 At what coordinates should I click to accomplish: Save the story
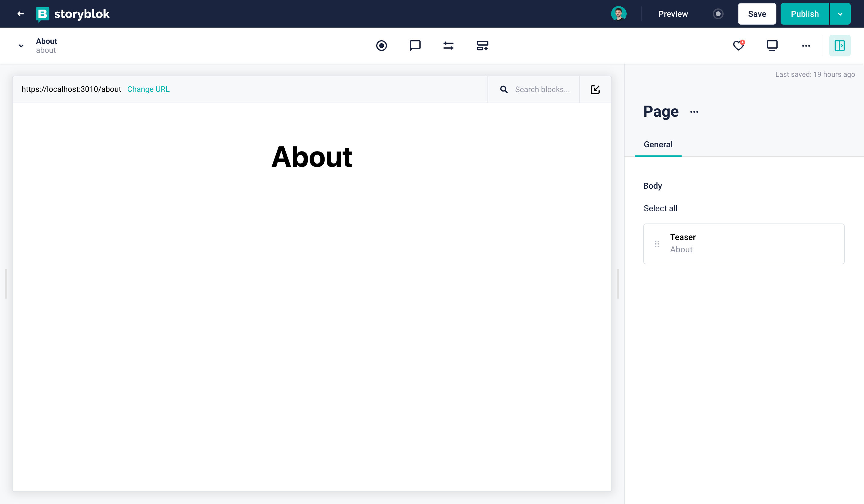tap(757, 14)
